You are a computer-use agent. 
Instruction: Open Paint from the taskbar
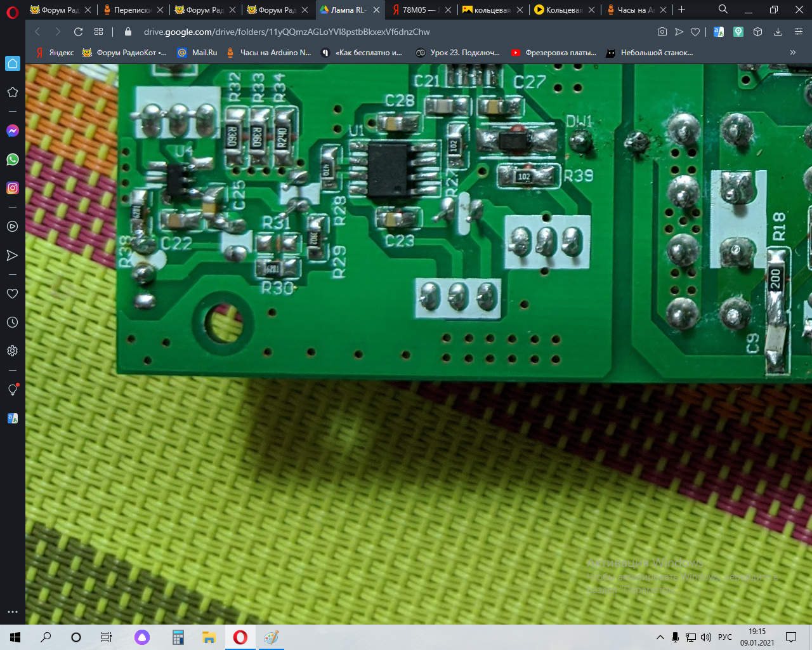tap(271, 637)
